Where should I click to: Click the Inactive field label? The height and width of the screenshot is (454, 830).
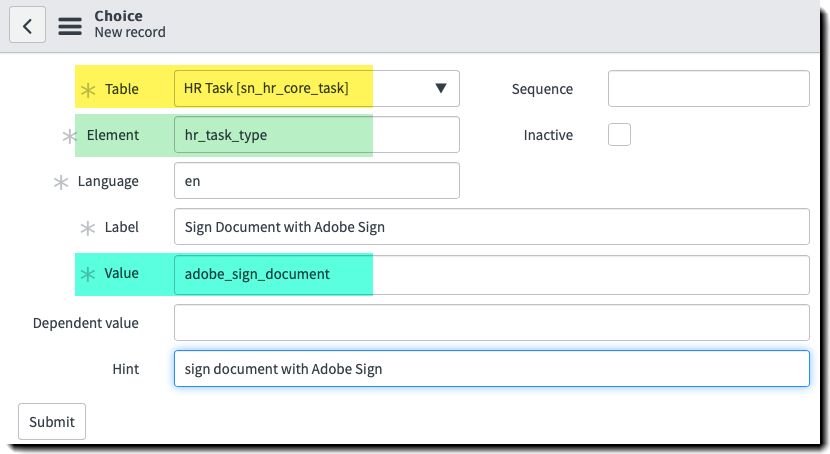pyautogui.click(x=548, y=135)
